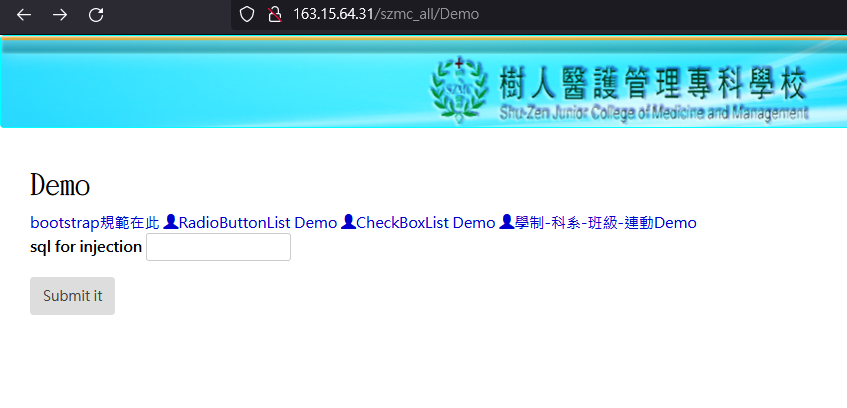Open the CheckBoxList Demo link
The width and height of the screenshot is (847, 408).
click(x=426, y=223)
